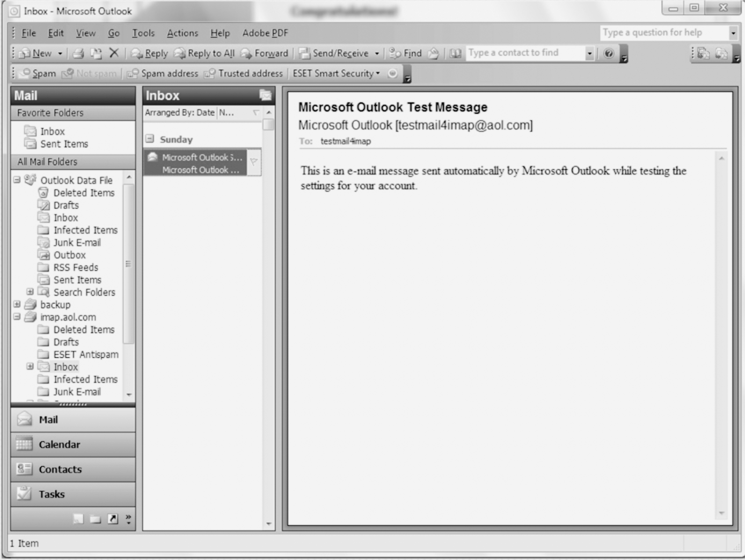Open the Send/Receive dropdown arrow
The height and width of the screenshot is (560, 745).
click(377, 53)
